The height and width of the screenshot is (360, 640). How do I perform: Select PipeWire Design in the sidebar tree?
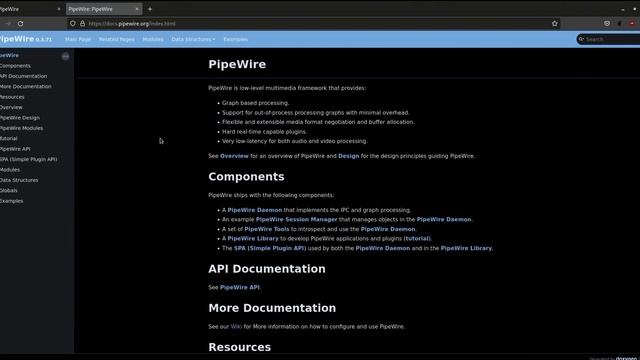pos(20,118)
